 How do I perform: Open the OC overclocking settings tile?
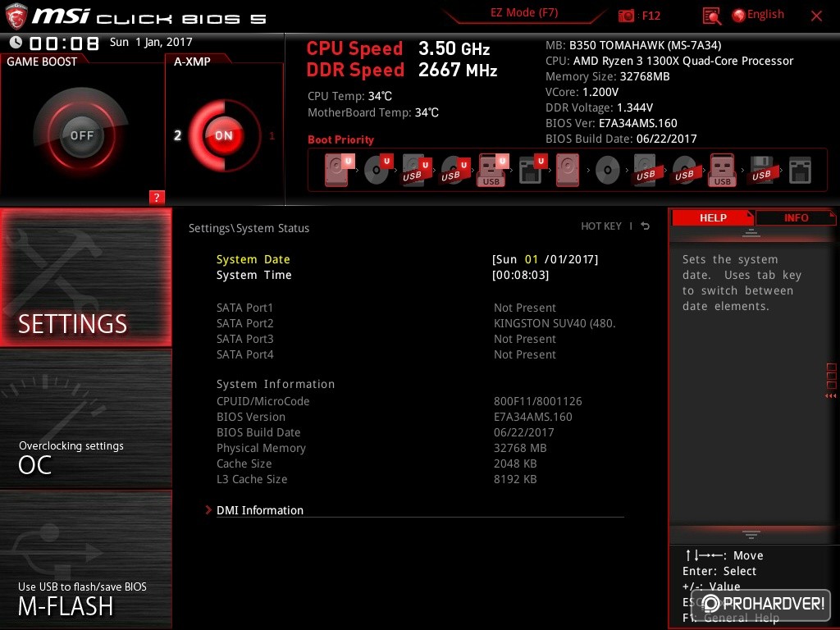click(85, 418)
